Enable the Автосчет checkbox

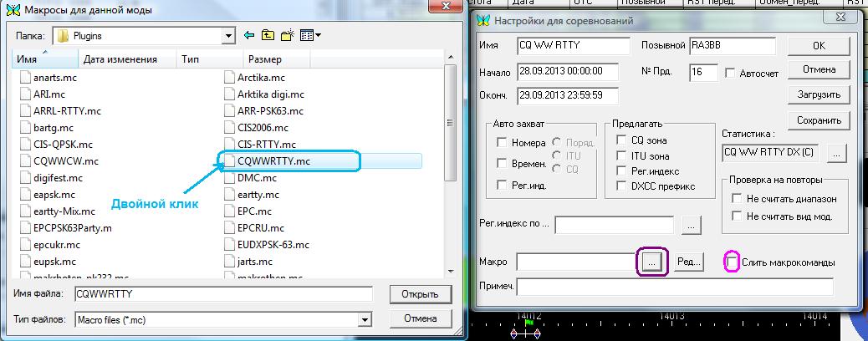point(731,74)
